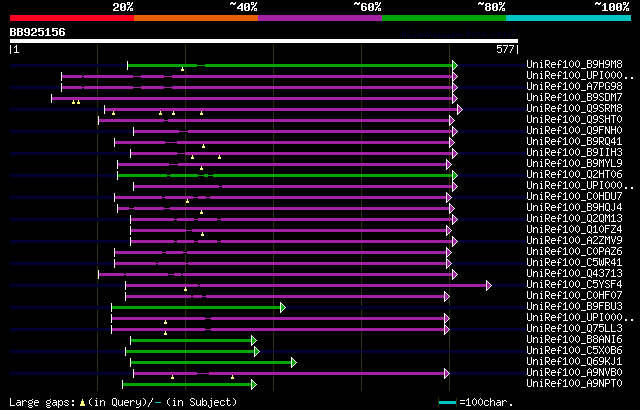
Task: Open hit UniRef100_Q9SHT0
Action: [574, 119]
